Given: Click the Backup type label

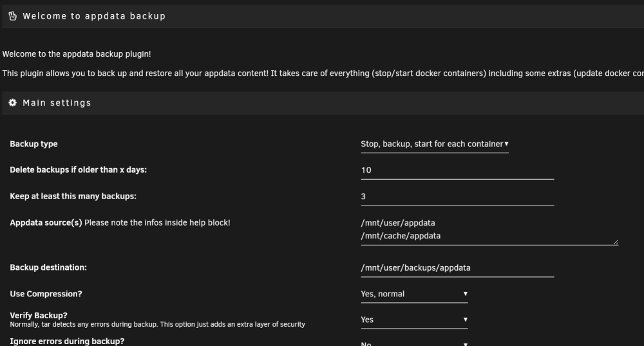Looking at the screenshot, I should point(33,144).
